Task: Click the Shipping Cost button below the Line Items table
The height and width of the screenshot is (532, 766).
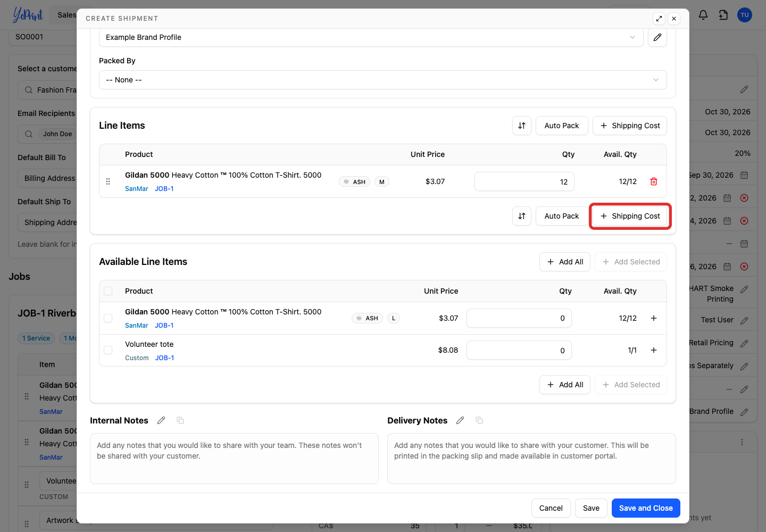Action: point(630,216)
